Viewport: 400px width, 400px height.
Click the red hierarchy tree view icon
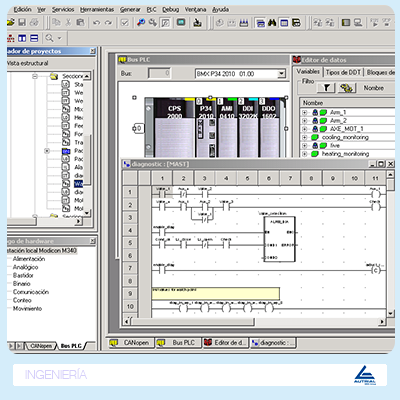point(11,38)
